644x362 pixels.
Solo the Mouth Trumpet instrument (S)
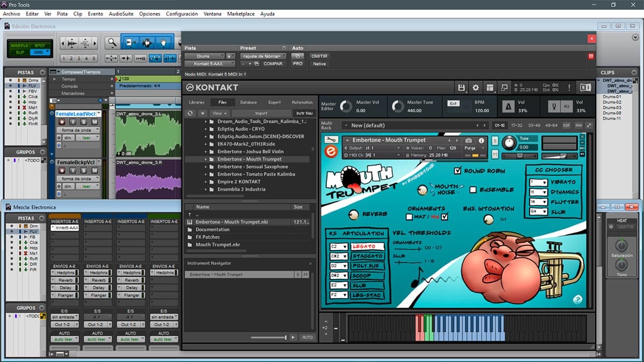[x=495, y=141]
